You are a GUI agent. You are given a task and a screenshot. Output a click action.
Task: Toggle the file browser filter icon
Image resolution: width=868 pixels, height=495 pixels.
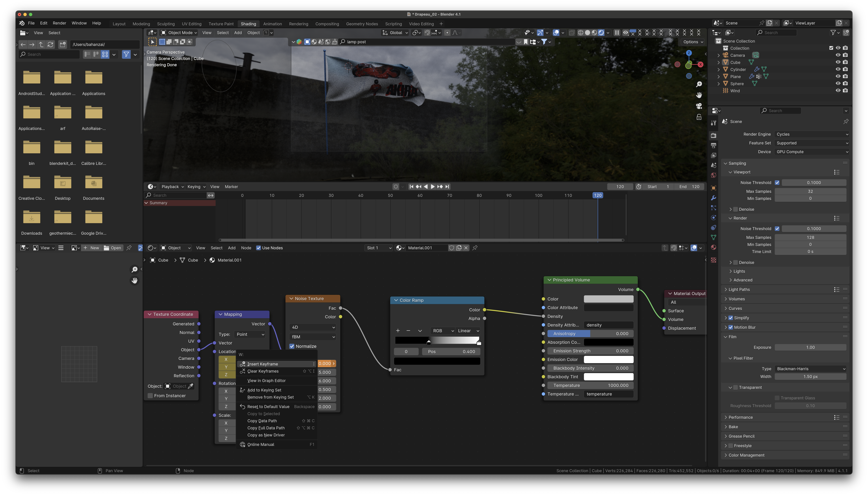tap(126, 54)
